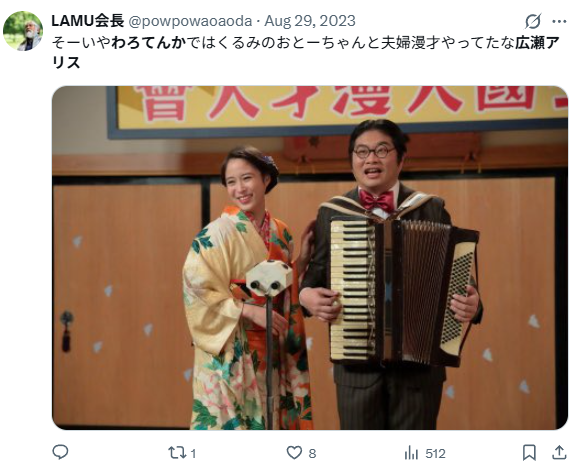Open the attached stage photo
This screenshot has width=576, height=468.
pyautogui.click(x=310, y=258)
